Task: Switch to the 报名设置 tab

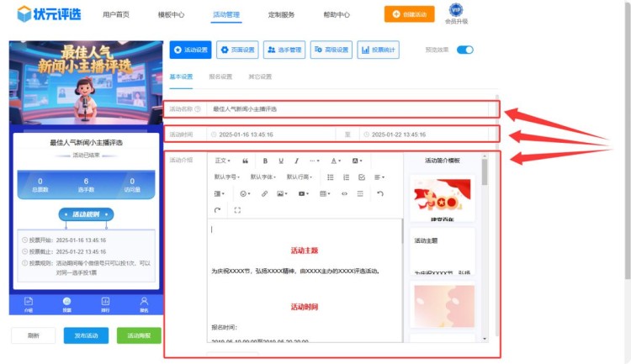Action: tap(220, 76)
